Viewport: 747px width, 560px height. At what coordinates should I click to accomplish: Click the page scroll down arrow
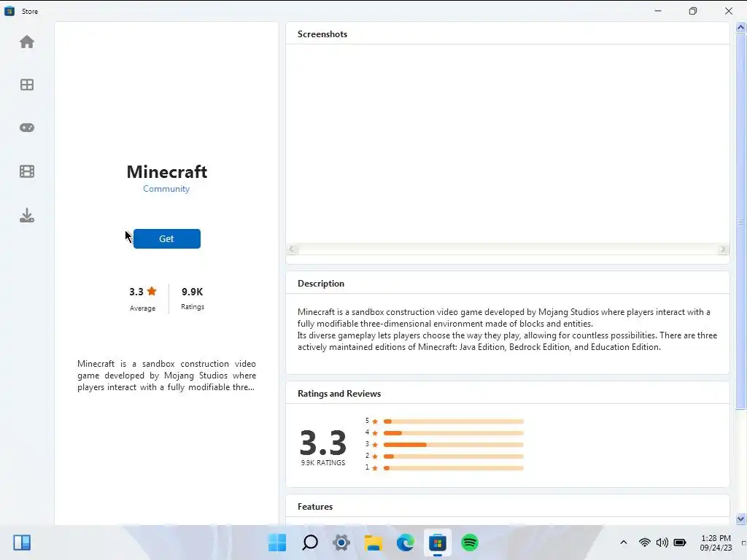(741, 519)
